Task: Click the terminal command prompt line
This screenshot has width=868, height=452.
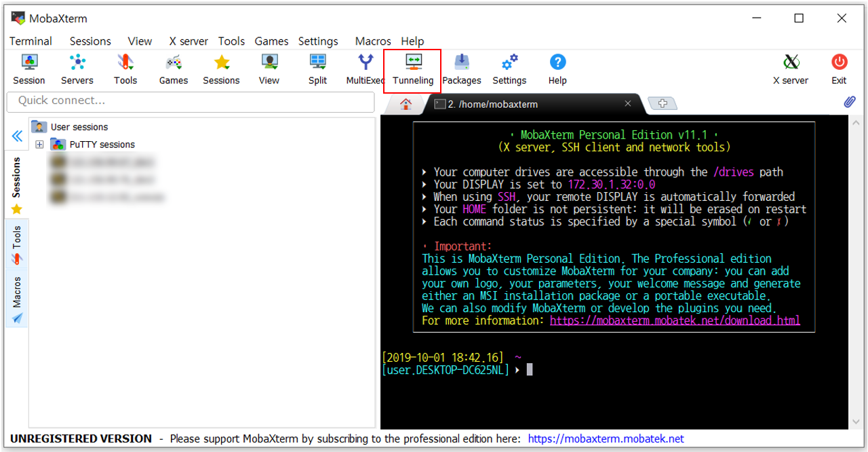Action: coord(456,370)
